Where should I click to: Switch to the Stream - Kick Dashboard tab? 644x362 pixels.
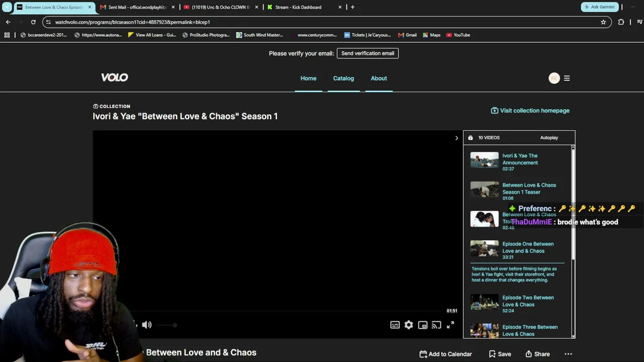(x=304, y=7)
